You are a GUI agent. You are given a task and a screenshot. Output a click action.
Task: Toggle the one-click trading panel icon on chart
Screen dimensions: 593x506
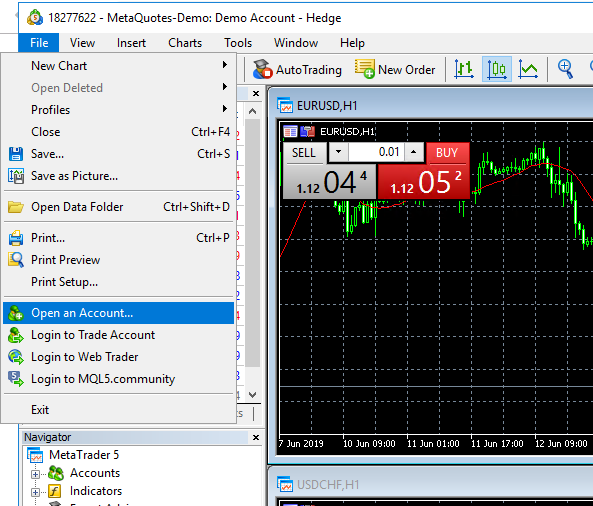[307, 132]
